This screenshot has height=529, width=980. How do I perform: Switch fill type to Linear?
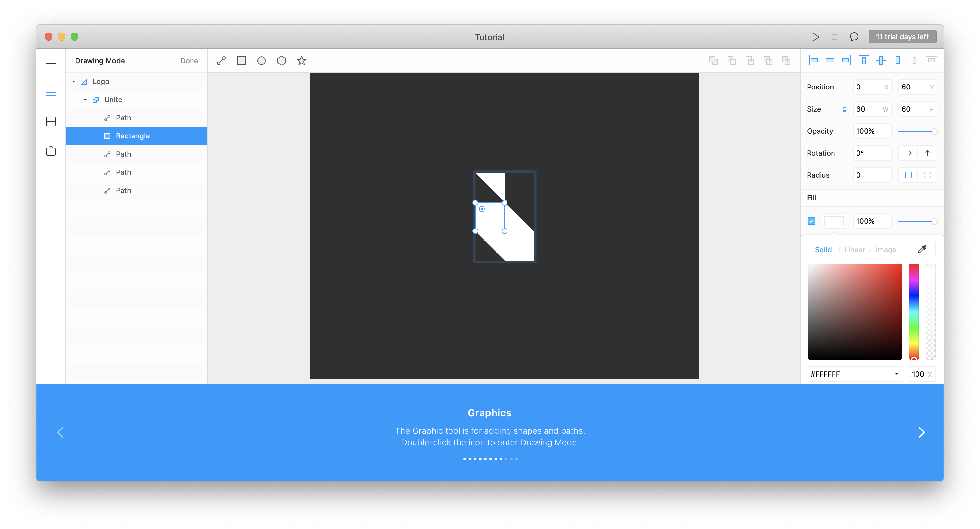(x=855, y=250)
